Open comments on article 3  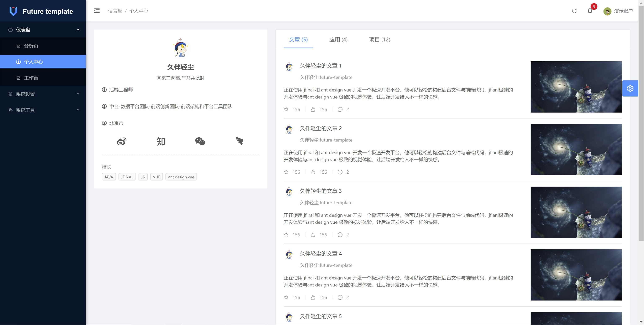(340, 235)
